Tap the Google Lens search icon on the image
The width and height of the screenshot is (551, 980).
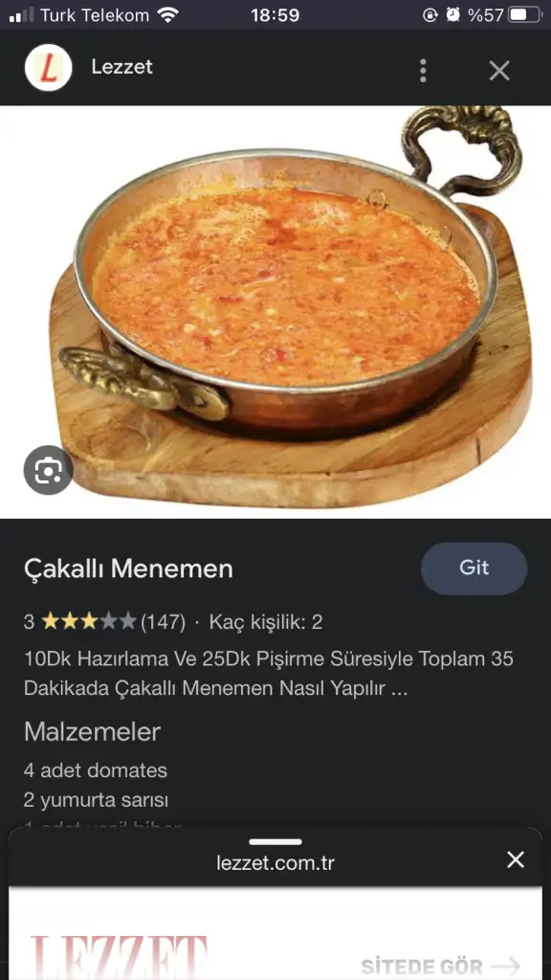[x=48, y=470]
